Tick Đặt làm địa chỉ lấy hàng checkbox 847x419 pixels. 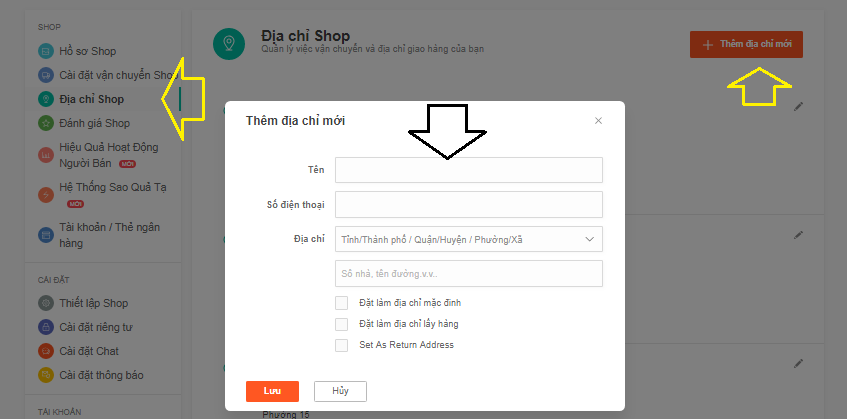click(341, 324)
